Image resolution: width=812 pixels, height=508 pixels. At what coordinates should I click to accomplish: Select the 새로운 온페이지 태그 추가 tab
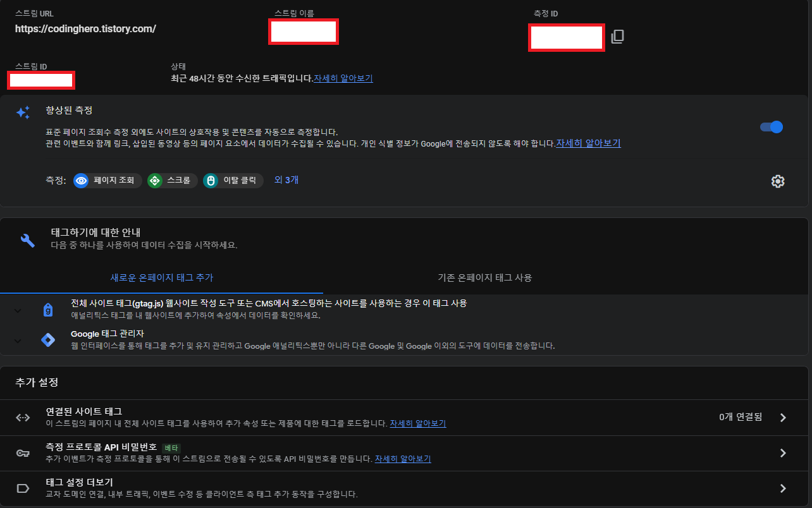click(162, 277)
